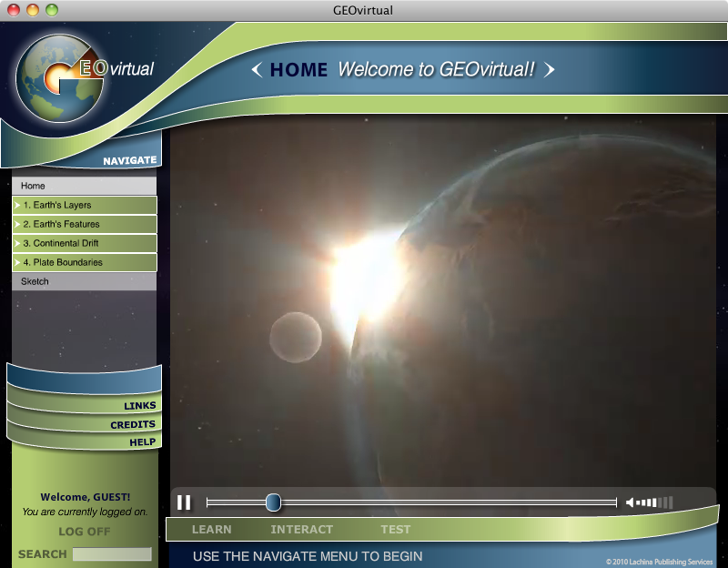Click the copyright Lachina Publishing Services text
The height and width of the screenshot is (568, 728).
coord(659,562)
